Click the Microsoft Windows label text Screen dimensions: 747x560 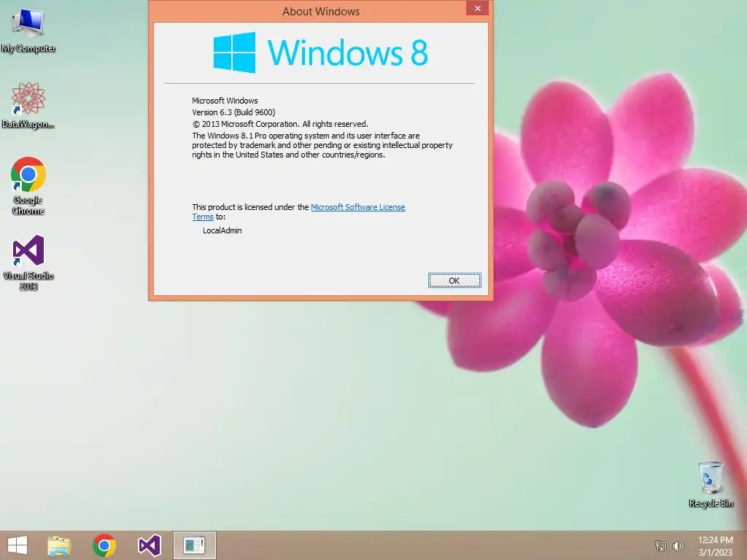tap(225, 101)
